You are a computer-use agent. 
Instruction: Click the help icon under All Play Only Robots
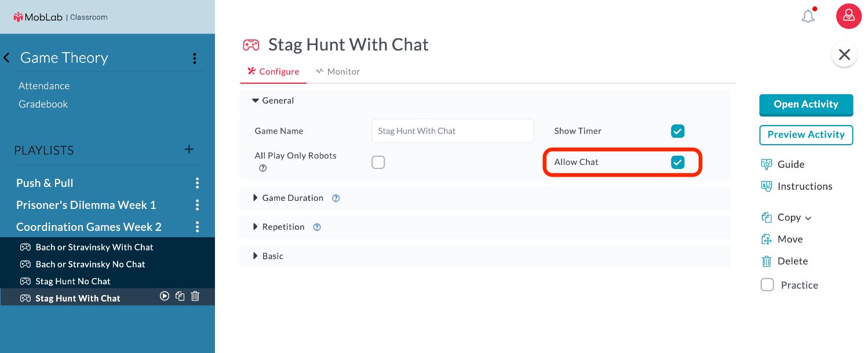pos(262,168)
